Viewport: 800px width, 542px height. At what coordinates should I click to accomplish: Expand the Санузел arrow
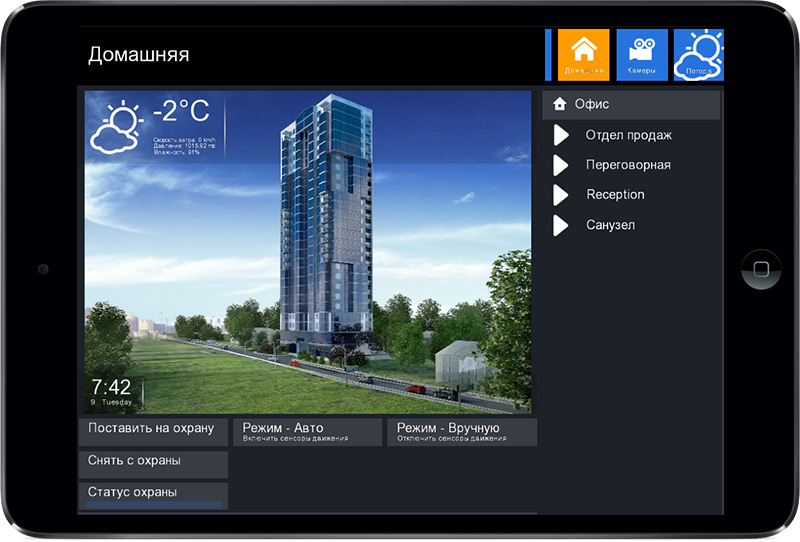pyautogui.click(x=561, y=225)
